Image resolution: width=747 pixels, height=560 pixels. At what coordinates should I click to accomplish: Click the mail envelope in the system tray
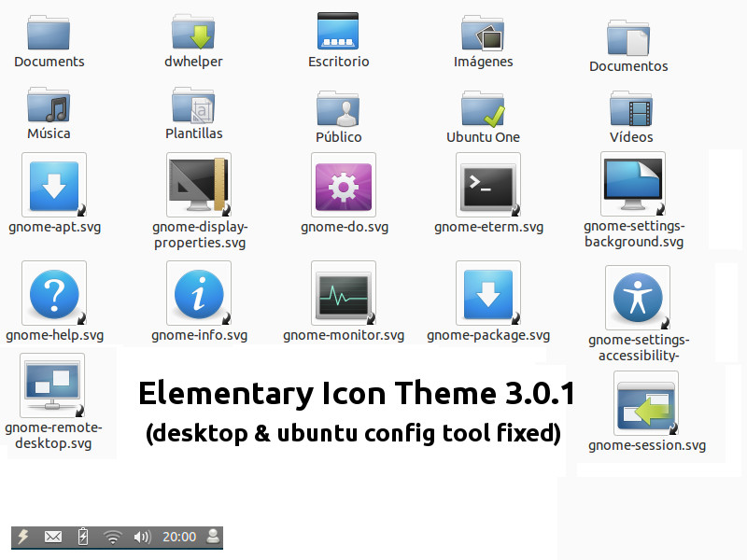[x=53, y=537]
